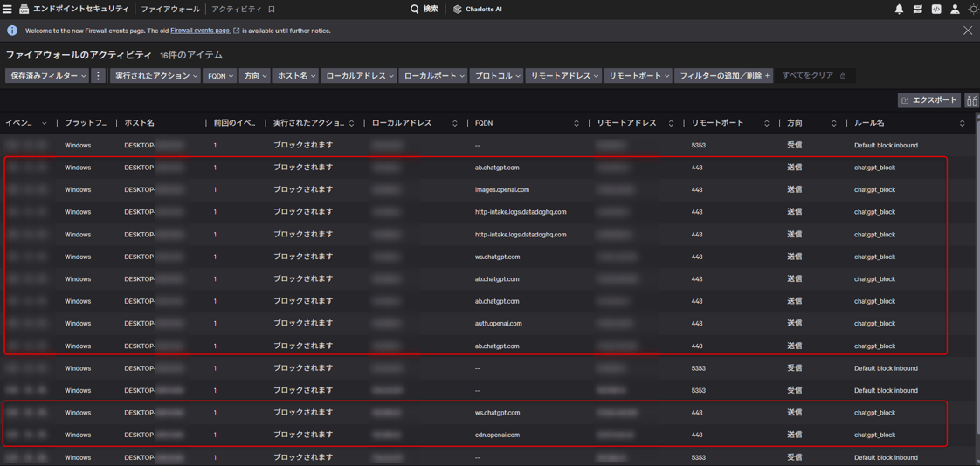Click ブロックされます in images.openai.com row
980x466 pixels.
(x=303, y=190)
